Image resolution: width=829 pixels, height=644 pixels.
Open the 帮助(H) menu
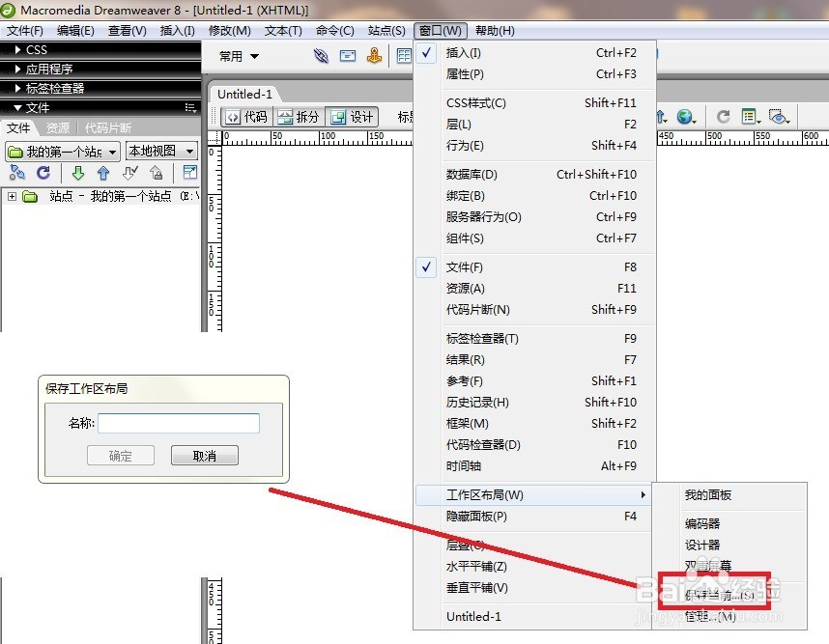[x=495, y=31]
